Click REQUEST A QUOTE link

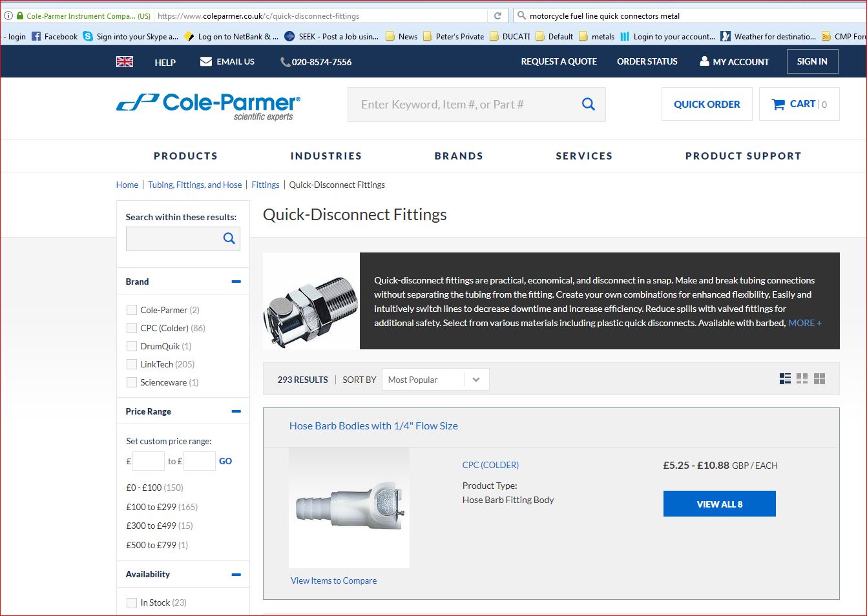click(x=559, y=61)
